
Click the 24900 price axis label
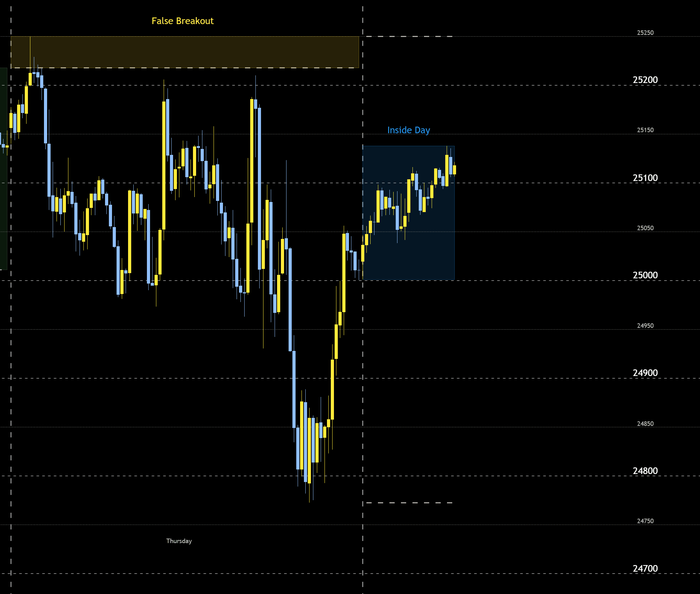point(645,373)
